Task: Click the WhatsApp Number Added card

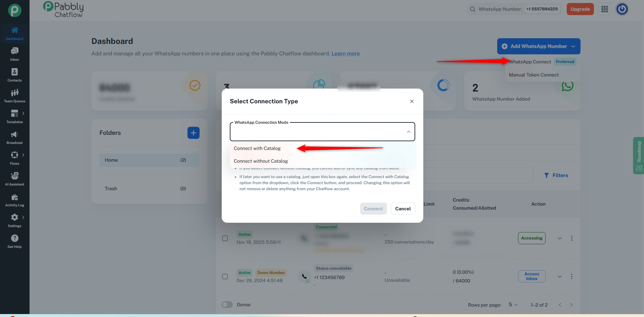Action: point(522,91)
